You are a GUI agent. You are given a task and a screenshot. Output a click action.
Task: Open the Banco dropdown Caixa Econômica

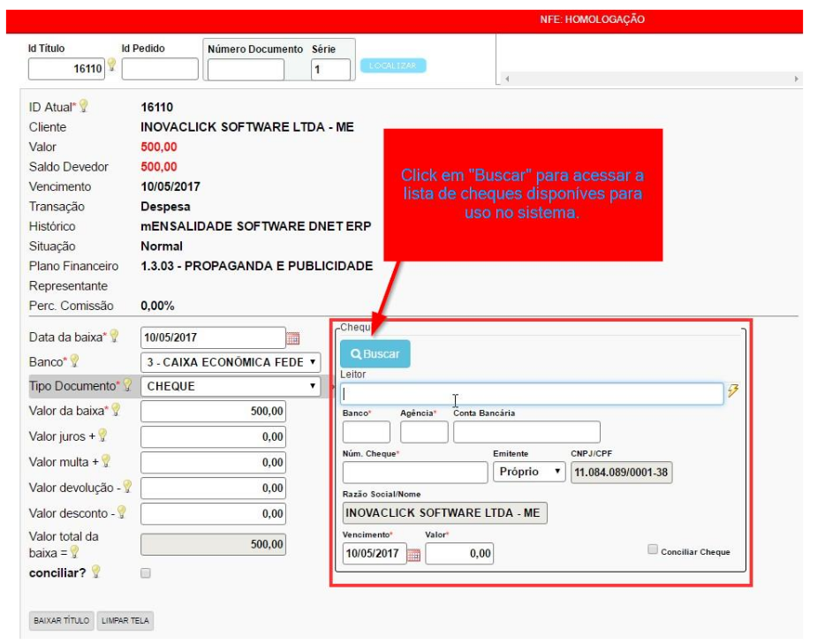coord(230,362)
